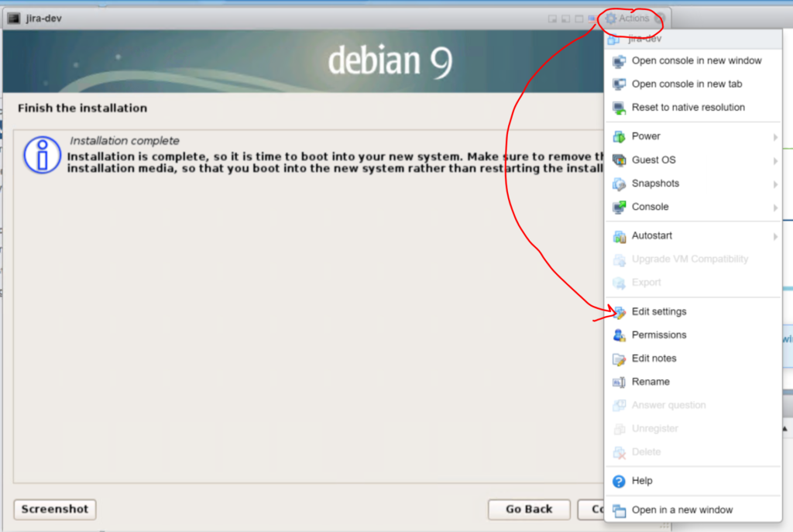The image size is (793, 532).
Task: Click the jira-dev header in Actions menu
Action: tap(693, 39)
